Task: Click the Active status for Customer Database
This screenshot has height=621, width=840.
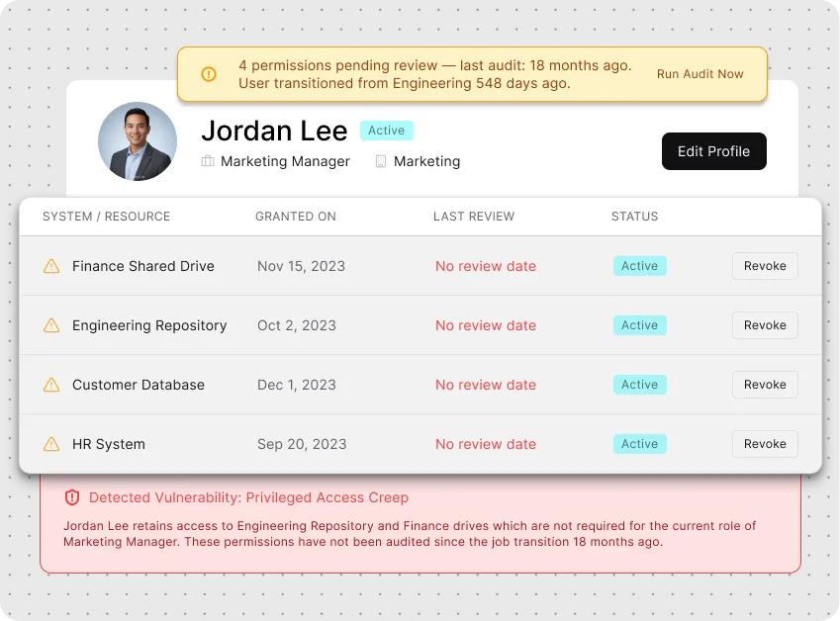Action: [x=639, y=385]
